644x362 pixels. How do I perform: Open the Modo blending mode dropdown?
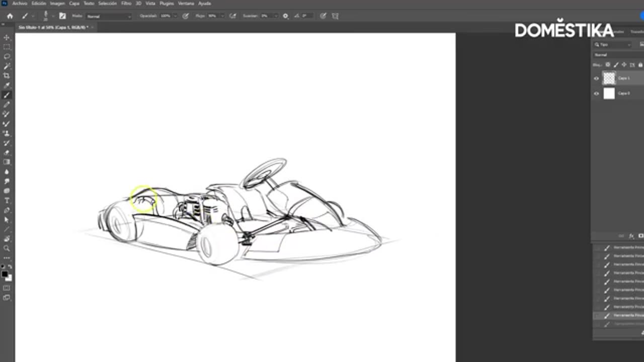tap(109, 16)
